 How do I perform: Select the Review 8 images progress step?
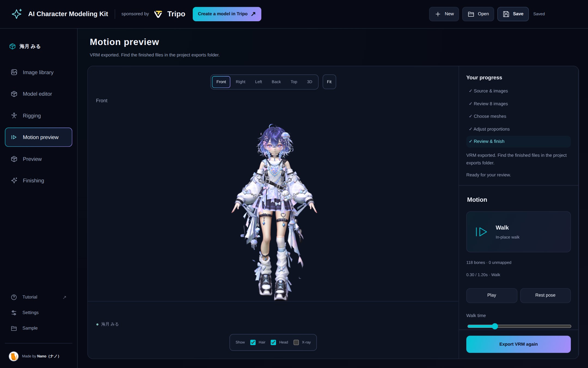[x=518, y=104]
